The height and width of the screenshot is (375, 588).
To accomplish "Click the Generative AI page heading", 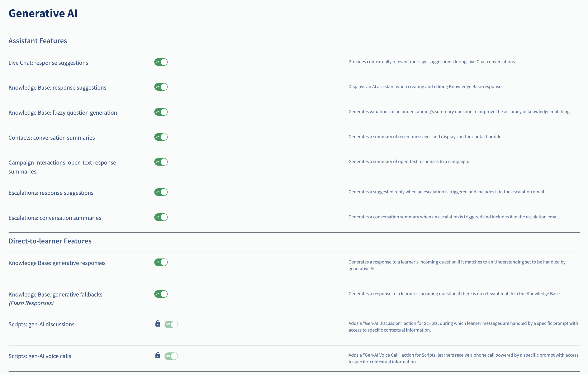I will coord(43,13).
